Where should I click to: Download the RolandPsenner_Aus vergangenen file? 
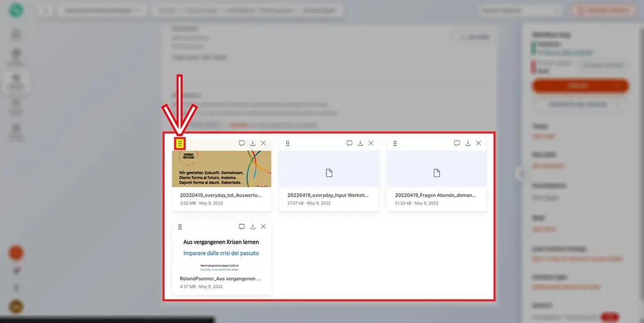click(x=253, y=227)
